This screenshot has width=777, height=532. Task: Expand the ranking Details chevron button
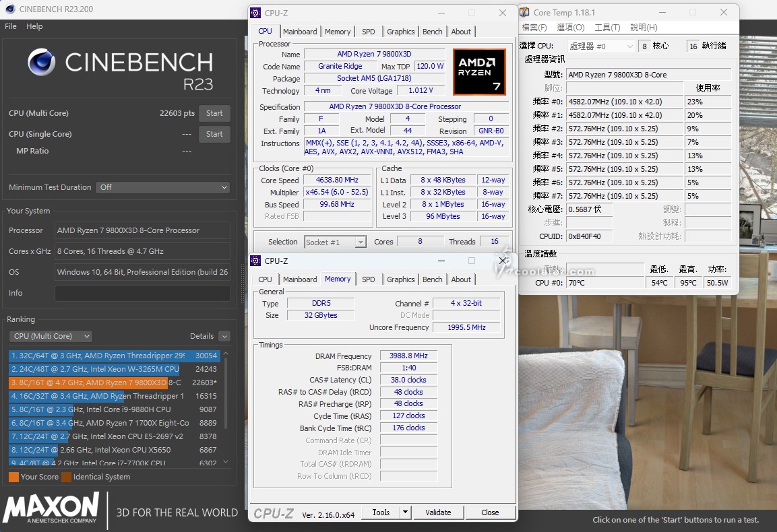click(224, 336)
